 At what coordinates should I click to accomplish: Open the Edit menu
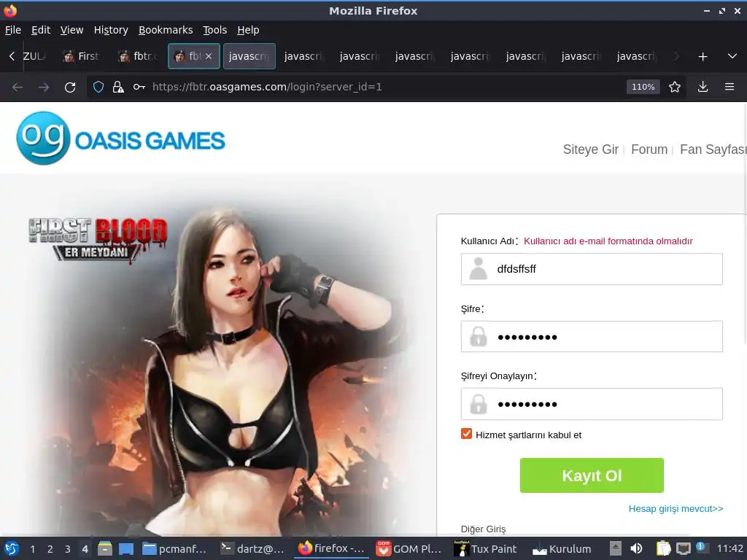41,30
